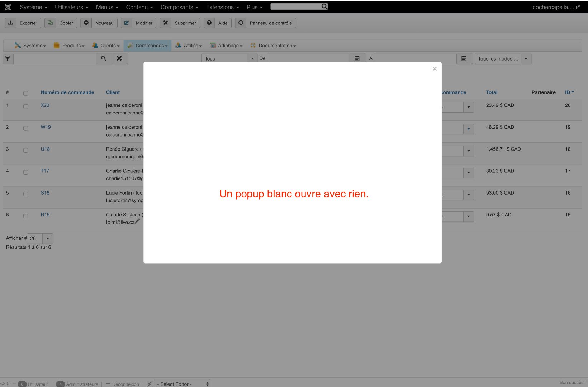The height and width of the screenshot is (387, 588).
Task: Click the Exporter button
Action: [23, 23]
